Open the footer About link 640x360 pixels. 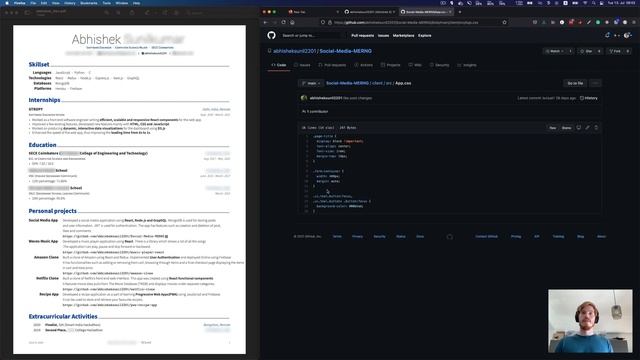point(601,236)
